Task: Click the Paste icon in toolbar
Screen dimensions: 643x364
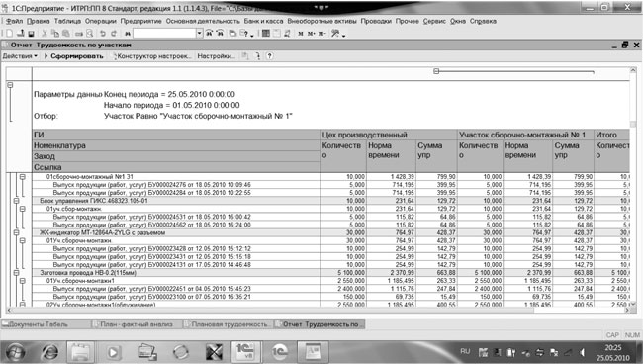Action: click(65, 34)
